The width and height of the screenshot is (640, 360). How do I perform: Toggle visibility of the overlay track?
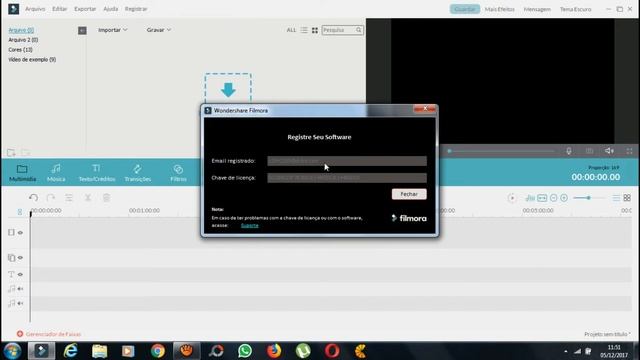(x=20, y=258)
